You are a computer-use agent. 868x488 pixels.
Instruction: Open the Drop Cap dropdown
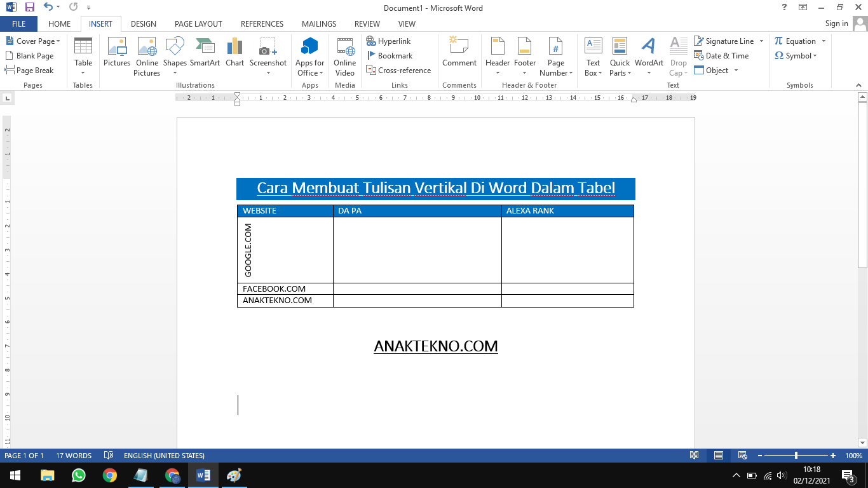[679, 57]
